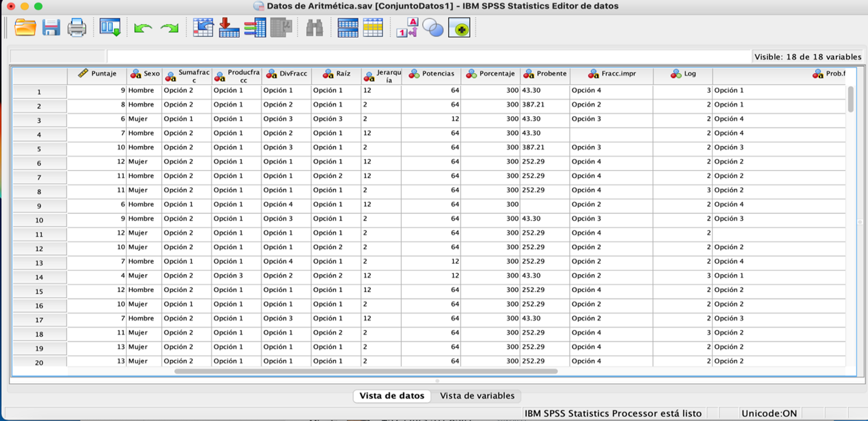
Task: Click the Go to case toolbar icon
Action: pos(203,27)
